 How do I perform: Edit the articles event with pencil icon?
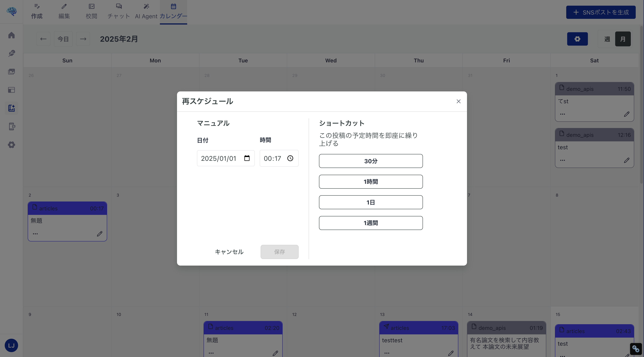[100, 234]
